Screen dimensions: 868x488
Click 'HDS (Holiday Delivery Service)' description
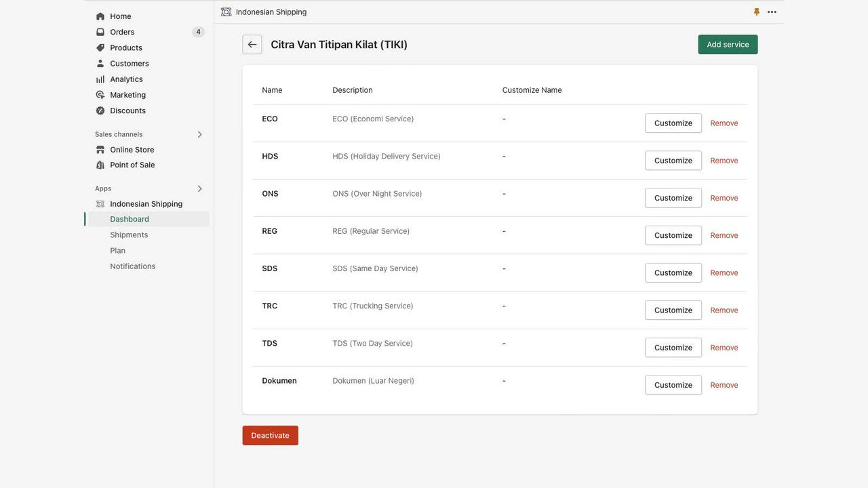tap(387, 156)
